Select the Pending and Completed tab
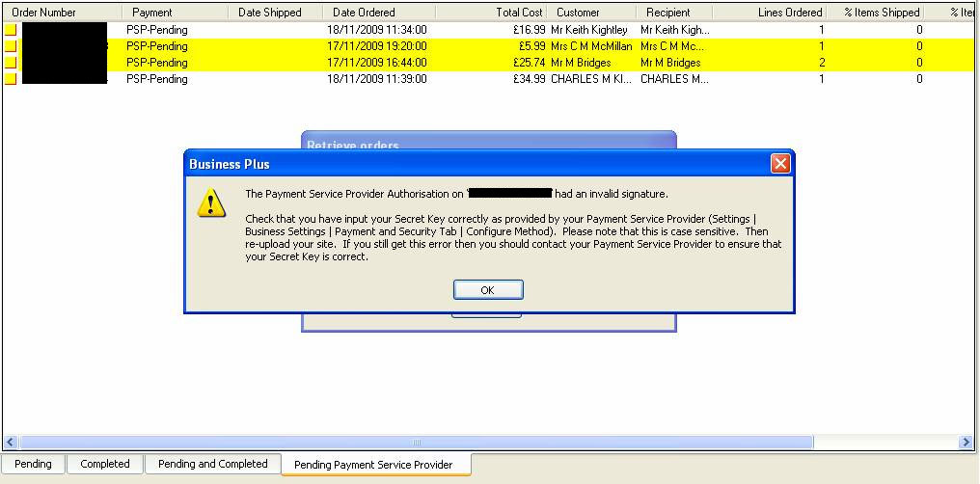This screenshot has width=980, height=484. coord(212,465)
